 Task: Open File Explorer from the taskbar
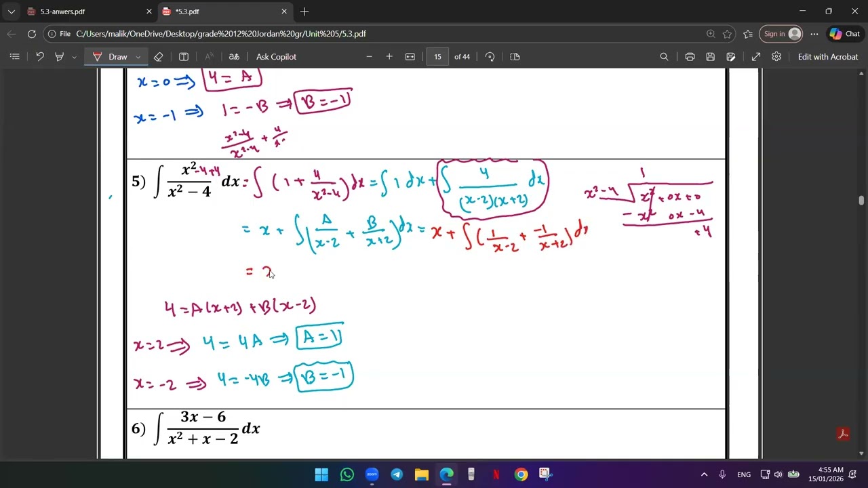tap(421, 474)
